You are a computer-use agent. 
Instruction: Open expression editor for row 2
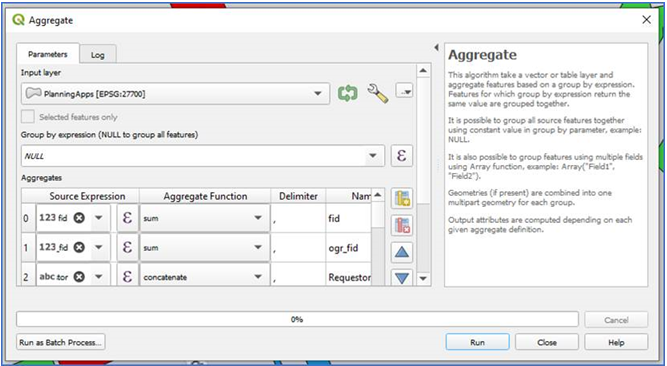click(x=127, y=277)
